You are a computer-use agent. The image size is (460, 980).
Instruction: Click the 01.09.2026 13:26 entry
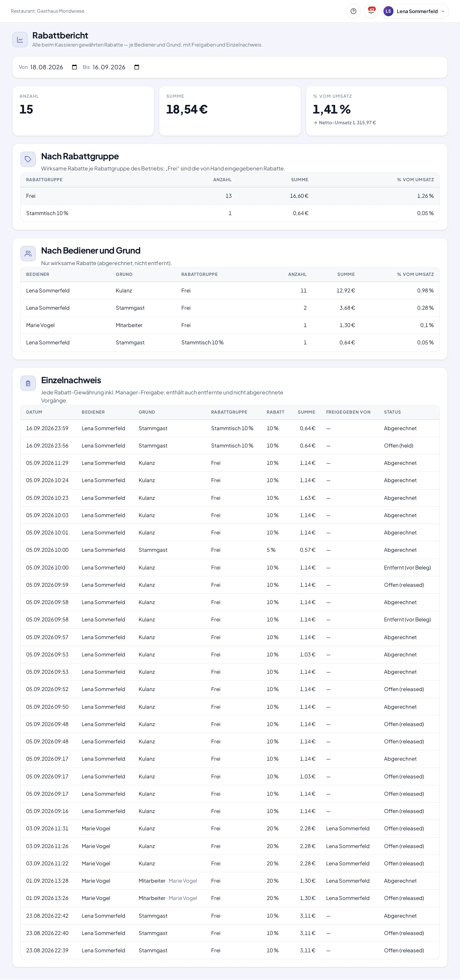[x=230, y=898]
